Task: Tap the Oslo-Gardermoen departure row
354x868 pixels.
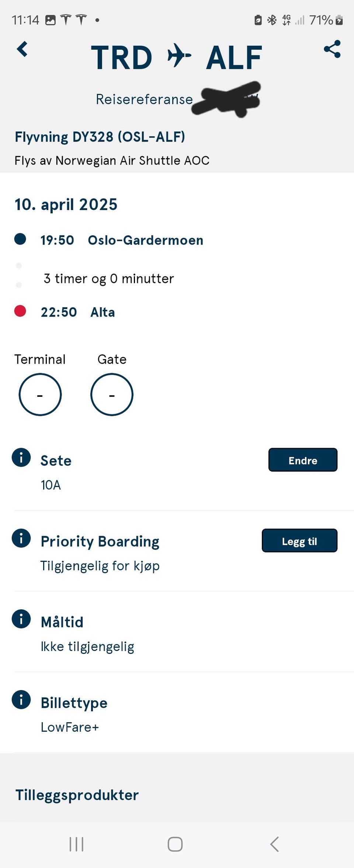Action: [109, 240]
